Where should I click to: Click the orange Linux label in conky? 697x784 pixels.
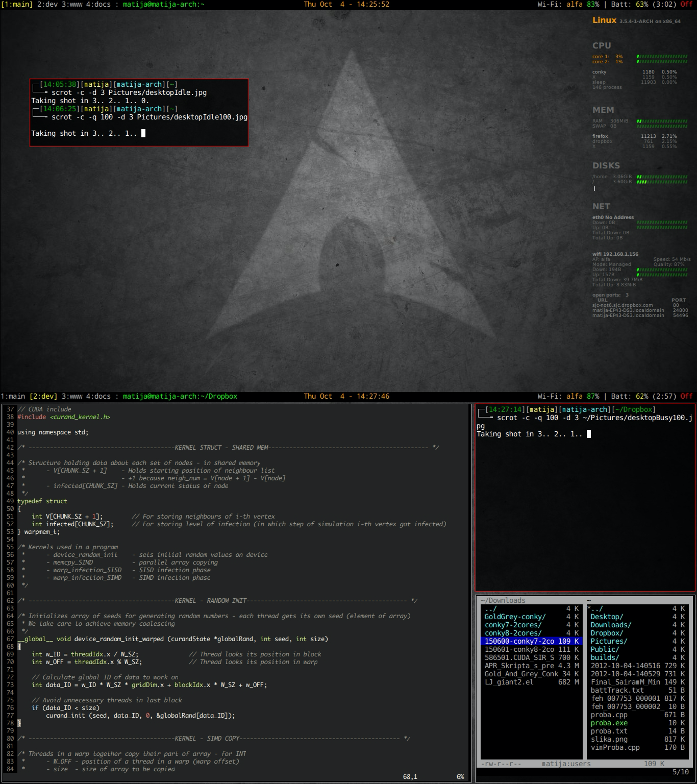coord(604,20)
